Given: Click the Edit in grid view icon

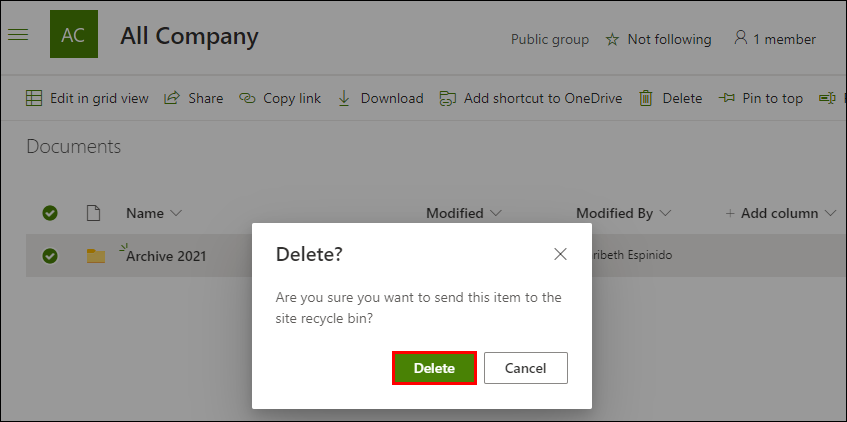Looking at the screenshot, I should (34, 98).
